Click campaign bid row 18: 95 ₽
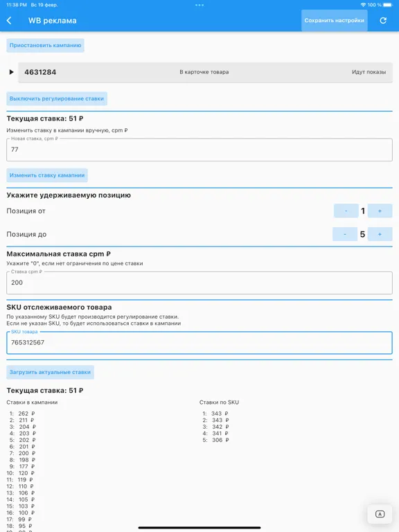 pyautogui.click(x=19, y=526)
